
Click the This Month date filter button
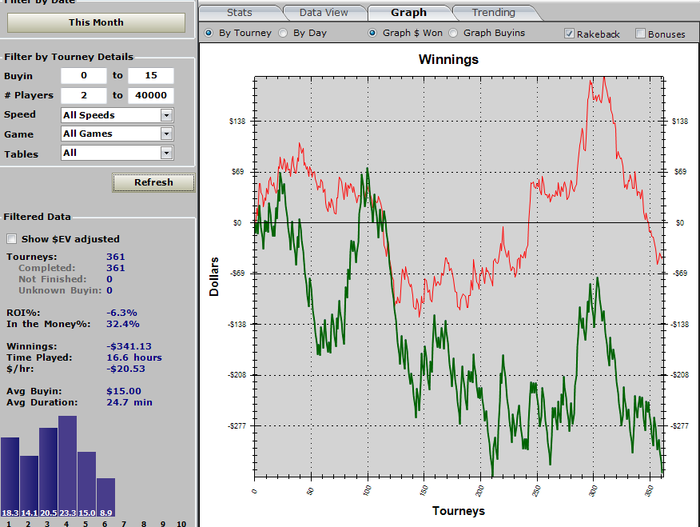coord(96,22)
